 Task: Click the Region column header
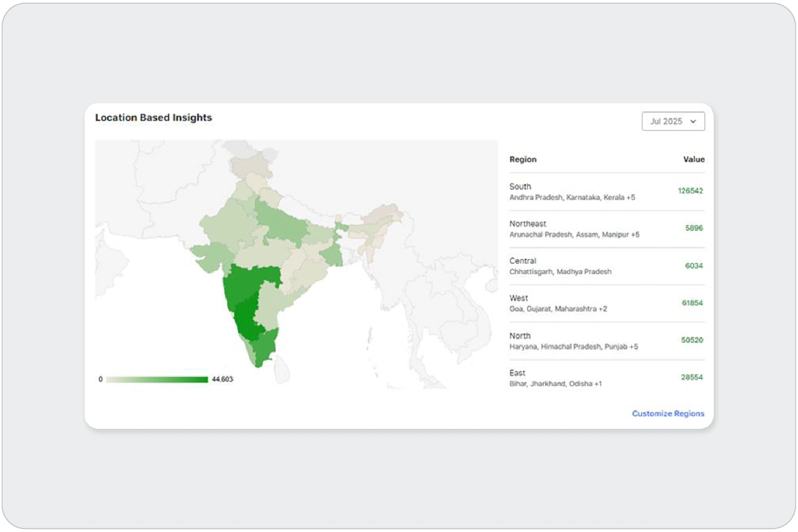[523, 159]
